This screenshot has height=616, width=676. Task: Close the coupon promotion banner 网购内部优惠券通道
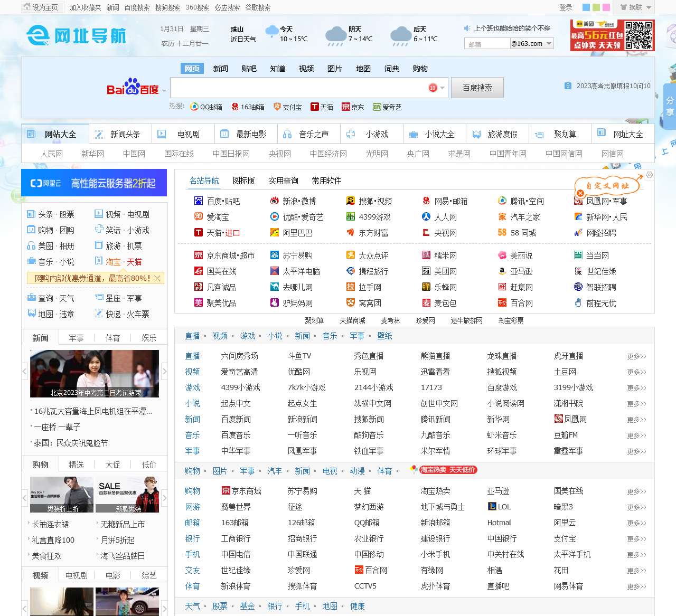(157, 278)
